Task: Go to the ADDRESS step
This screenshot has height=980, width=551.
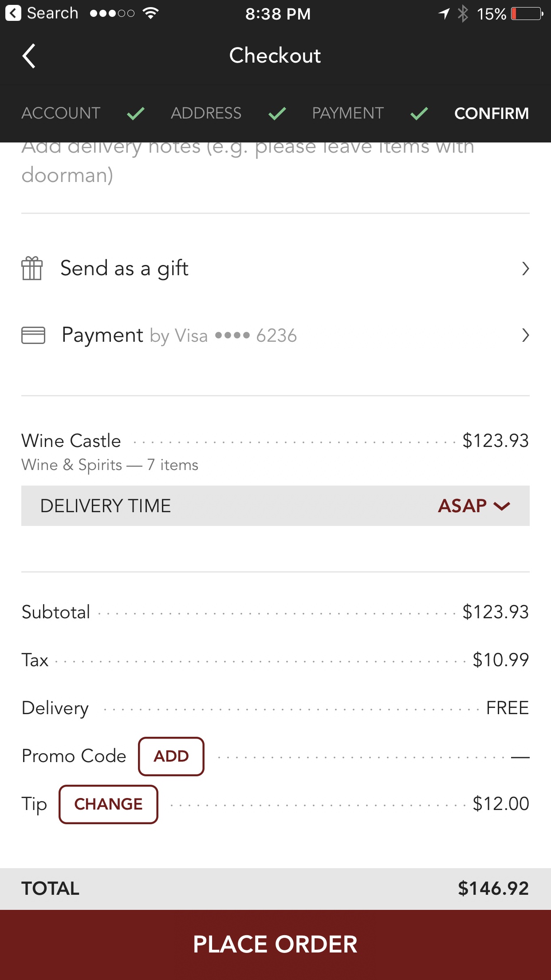Action: click(x=206, y=113)
